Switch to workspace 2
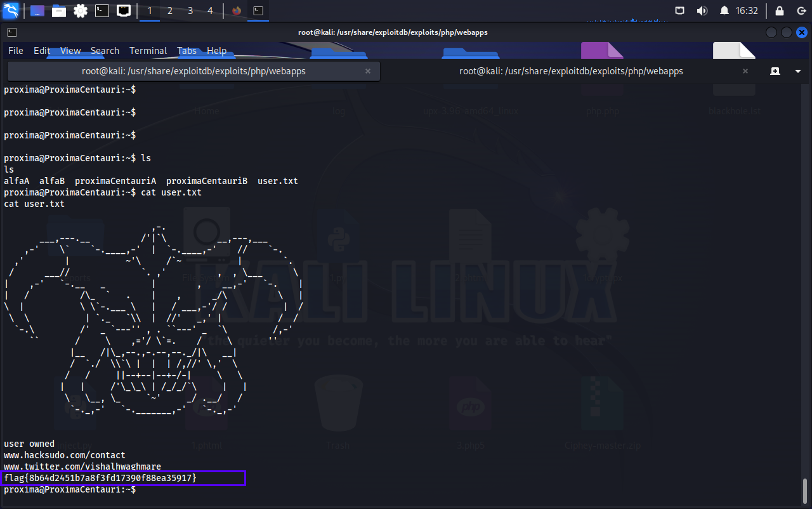The image size is (812, 509). [170, 11]
